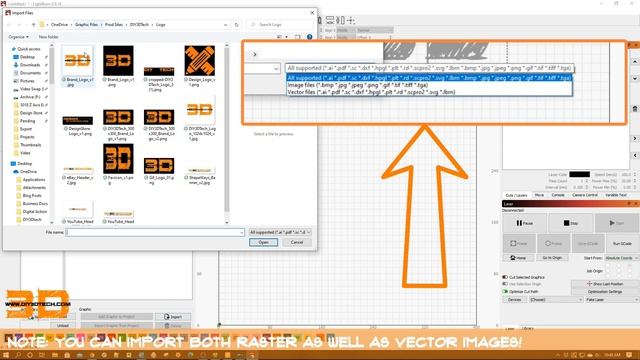Switch to the Console tab
640x360 pixels.
click(558, 196)
